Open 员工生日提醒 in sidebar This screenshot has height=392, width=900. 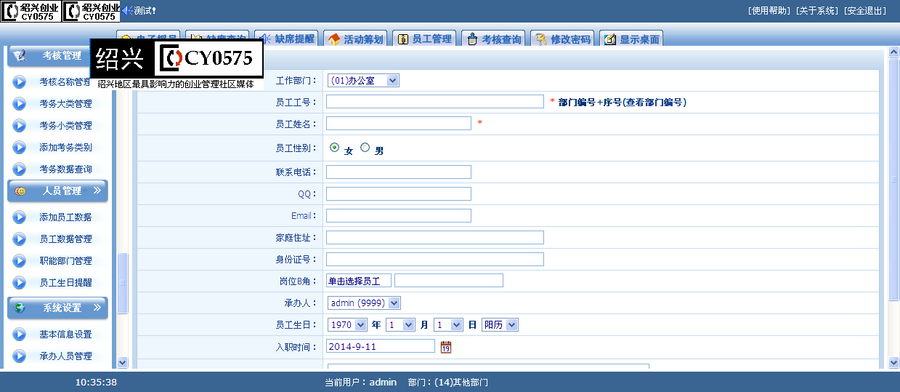65,283
